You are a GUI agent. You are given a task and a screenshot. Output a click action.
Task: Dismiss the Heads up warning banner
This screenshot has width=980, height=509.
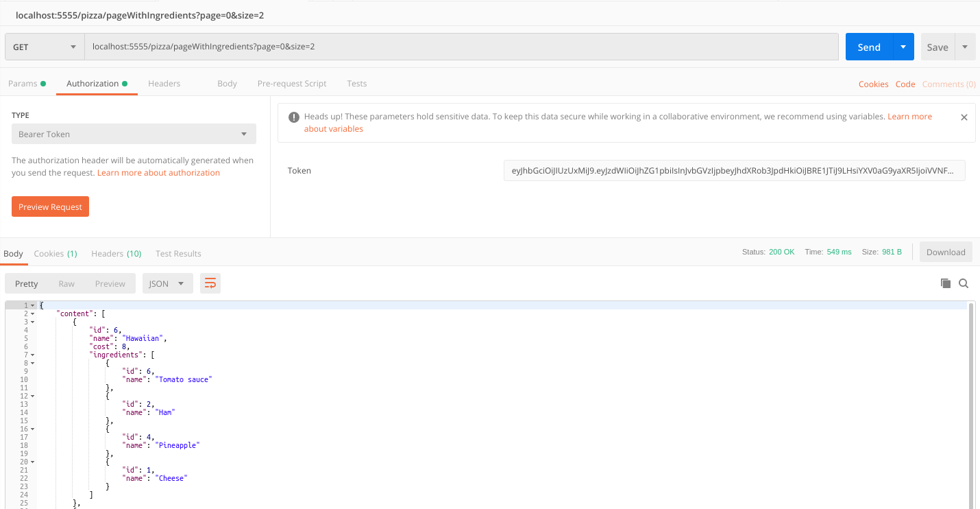click(964, 117)
